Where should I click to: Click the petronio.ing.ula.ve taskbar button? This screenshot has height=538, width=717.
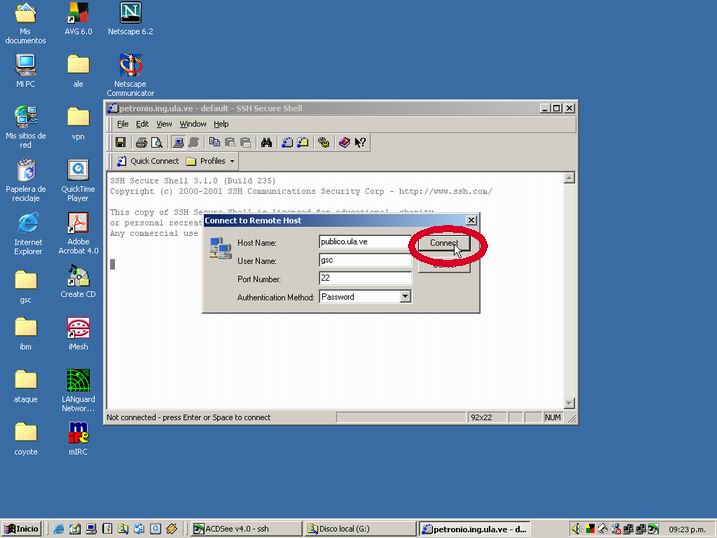(x=474, y=529)
